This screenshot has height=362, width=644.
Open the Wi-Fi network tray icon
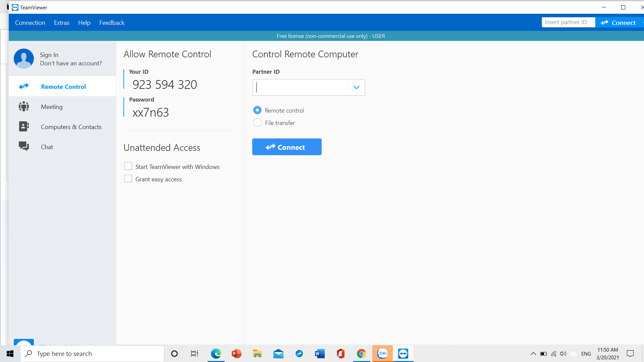554,354
